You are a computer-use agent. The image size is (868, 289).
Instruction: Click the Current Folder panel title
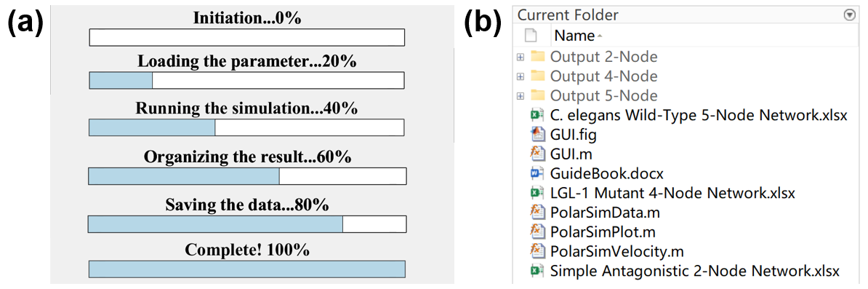568,15
